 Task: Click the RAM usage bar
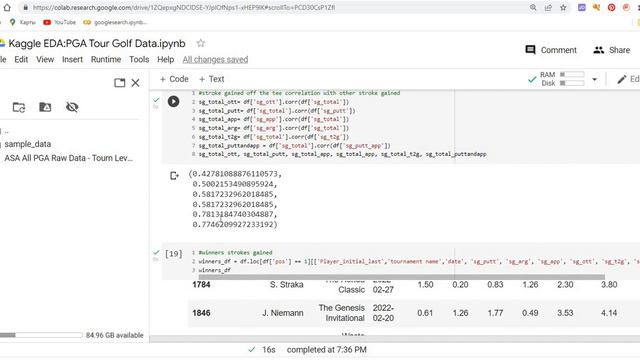click(x=572, y=74)
